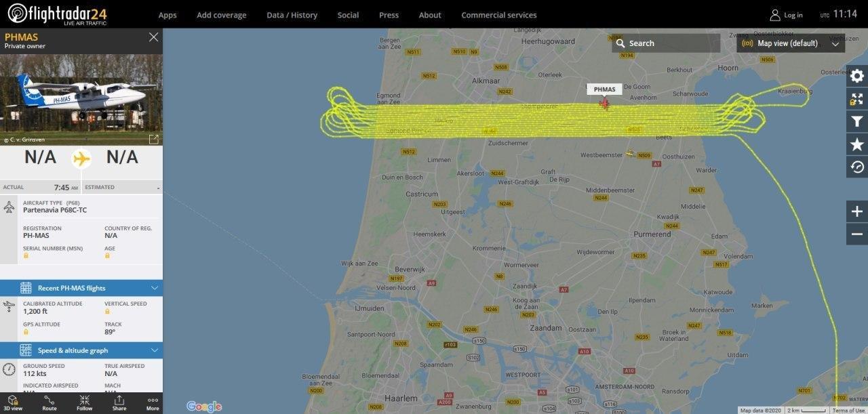
Task: Follow the PHMAS aircraft
Action: coord(84,403)
